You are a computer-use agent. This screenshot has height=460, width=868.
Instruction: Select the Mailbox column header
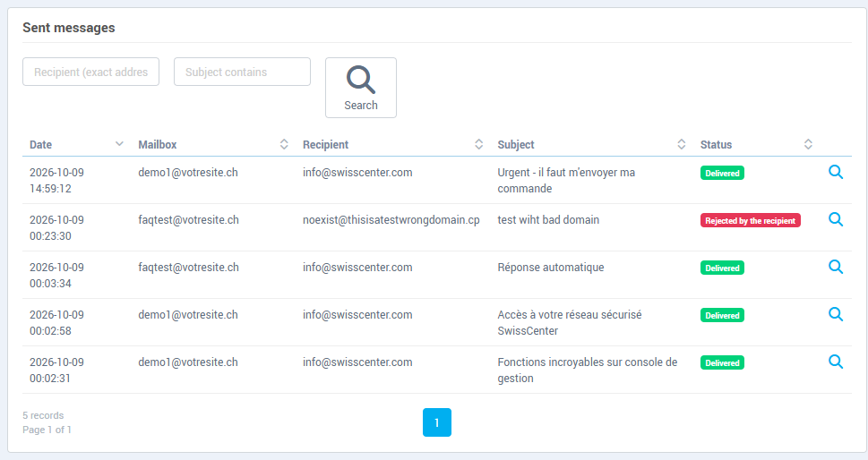click(158, 145)
